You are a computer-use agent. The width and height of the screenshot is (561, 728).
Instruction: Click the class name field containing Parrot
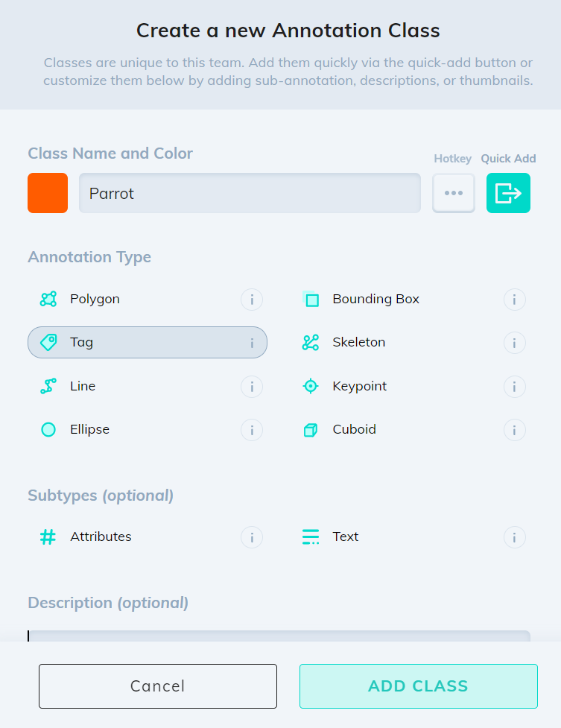pyautogui.click(x=250, y=193)
